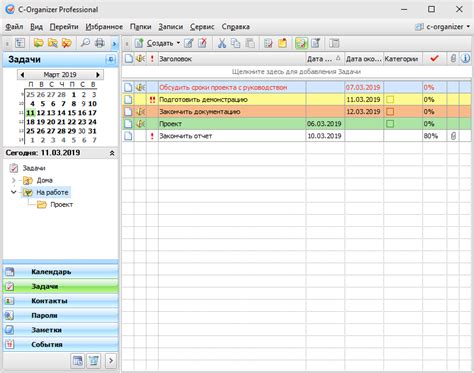The image size is (474, 373).
Task: Switch to Календарь section
Action: coord(61,272)
